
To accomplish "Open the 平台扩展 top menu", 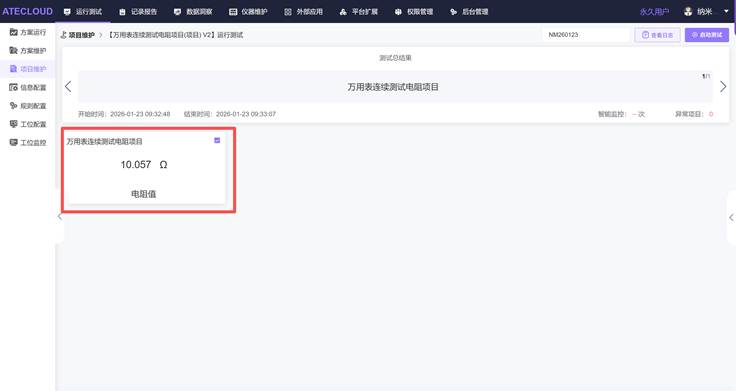I will coord(359,12).
